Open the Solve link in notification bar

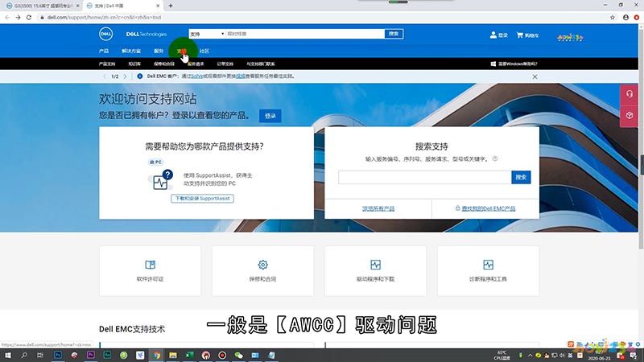coord(197,76)
